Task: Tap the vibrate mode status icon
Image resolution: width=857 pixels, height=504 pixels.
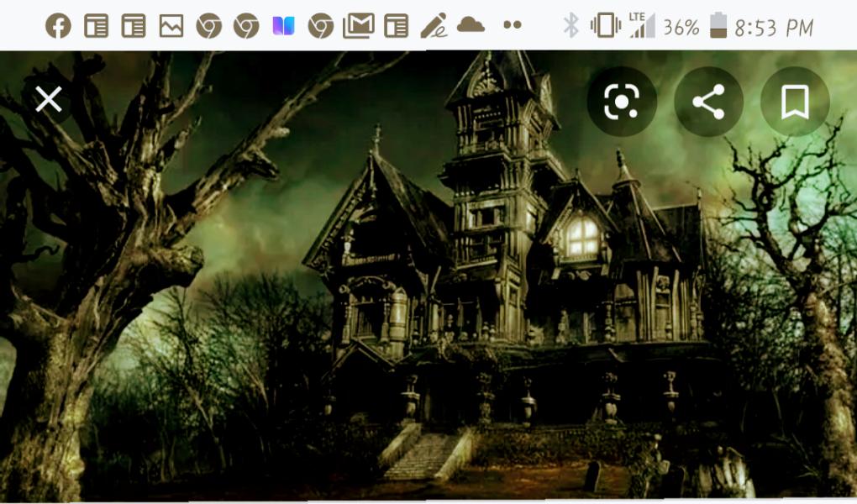Action: 604,26
